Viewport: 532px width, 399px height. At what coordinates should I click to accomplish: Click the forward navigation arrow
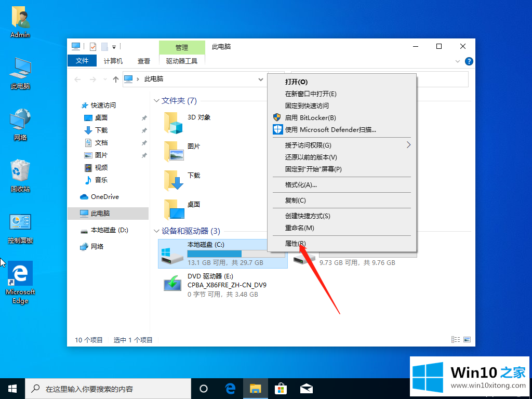(x=92, y=79)
